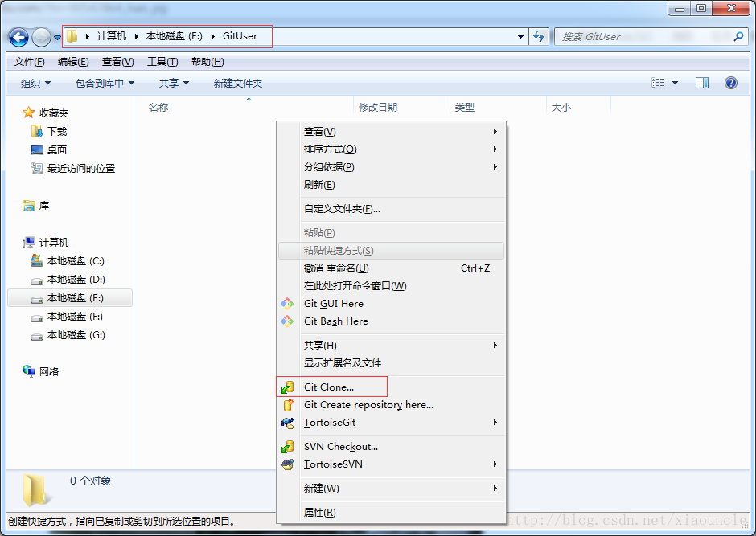
Task: Open the 编辑(E) menu
Action: (73, 62)
